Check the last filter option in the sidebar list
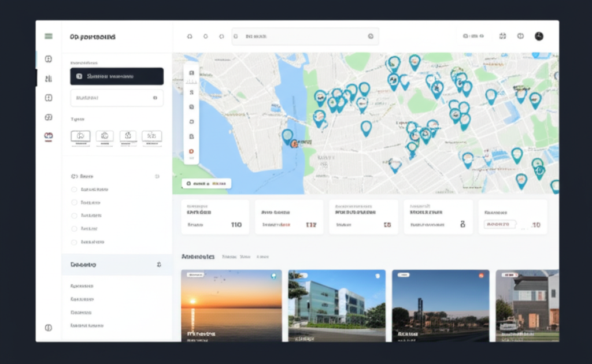Image resolution: width=592 pixels, height=364 pixels. (x=75, y=242)
